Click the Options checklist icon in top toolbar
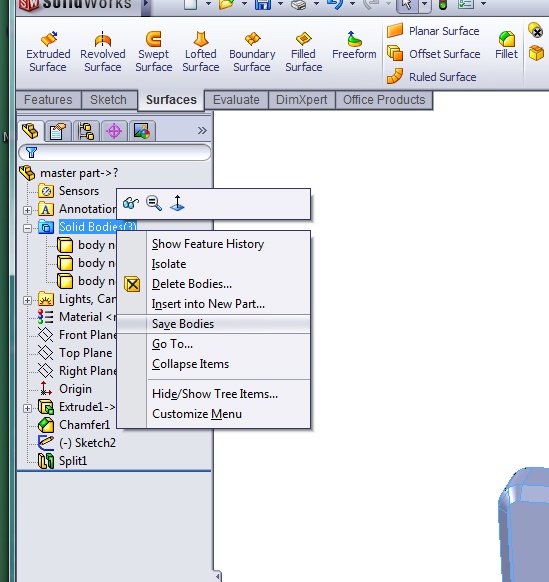549x582 pixels. (x=467, y=4)
